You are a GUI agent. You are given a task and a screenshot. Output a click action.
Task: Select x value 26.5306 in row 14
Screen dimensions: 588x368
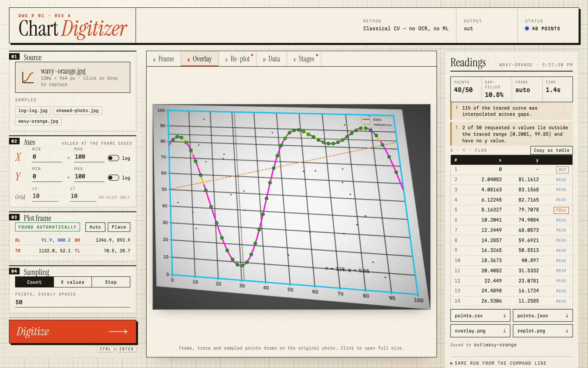[x=491, y=301]
